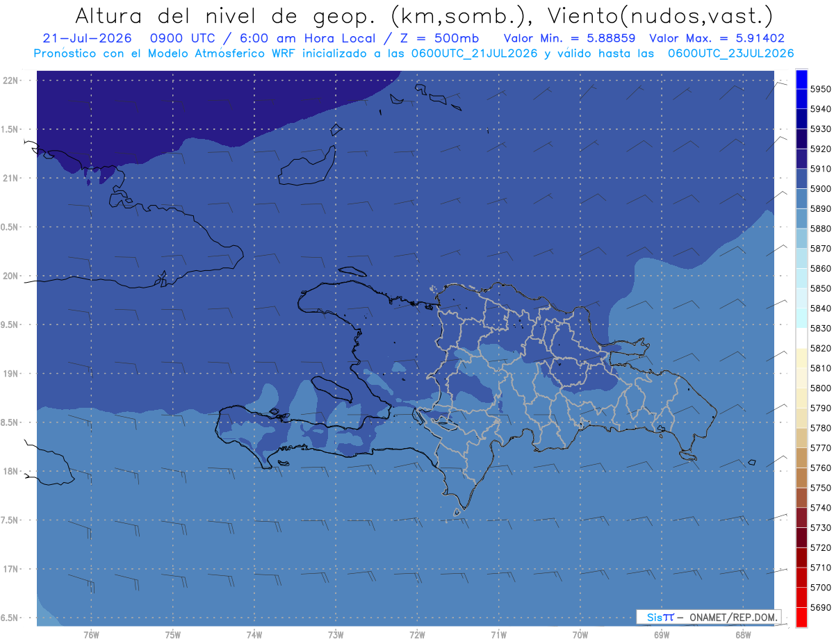Pick the legend swatch between 5900 and 5910
The height and width of the screenshot is (644, 834).
(x=801, y=179)
